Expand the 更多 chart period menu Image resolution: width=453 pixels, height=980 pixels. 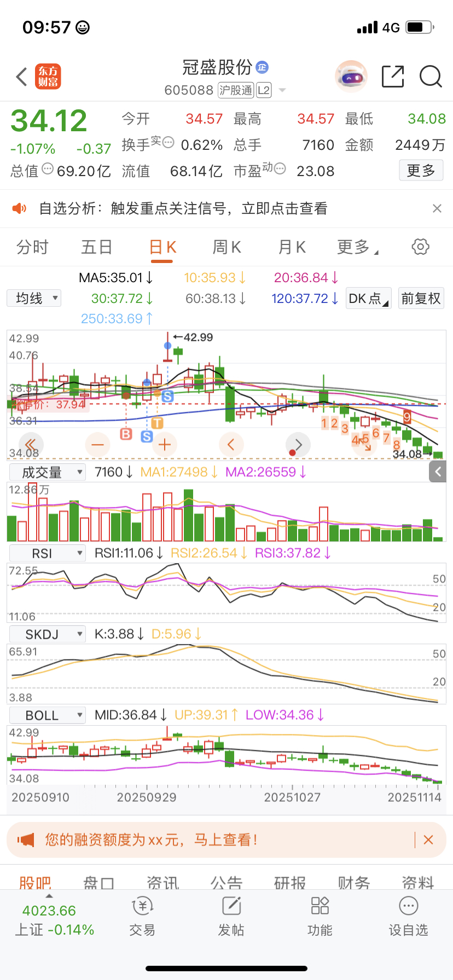pos(357,247)
